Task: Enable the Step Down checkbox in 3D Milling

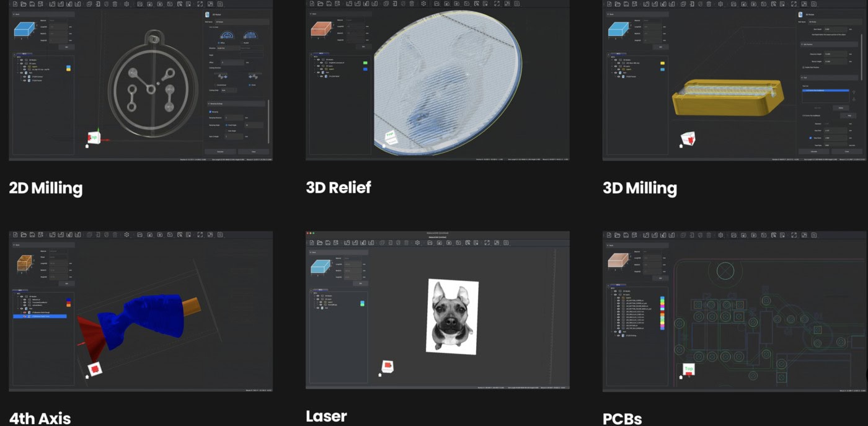Action: (x=811, y=137)
